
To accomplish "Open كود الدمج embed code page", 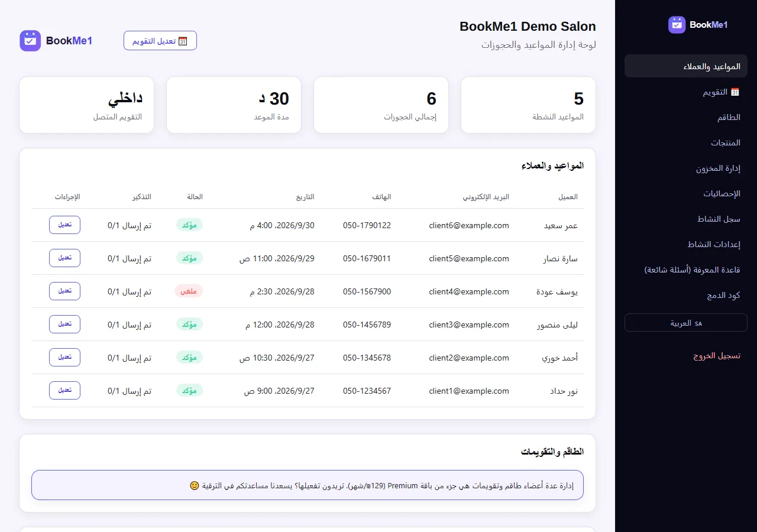I will (x=686, y=295).
